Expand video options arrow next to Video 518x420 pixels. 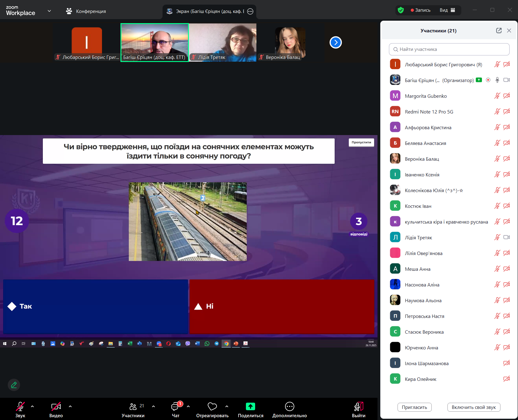tap(70, 406)
